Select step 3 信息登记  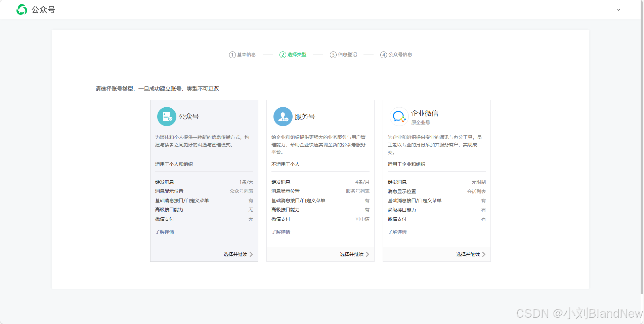click(x=343, y=55)
